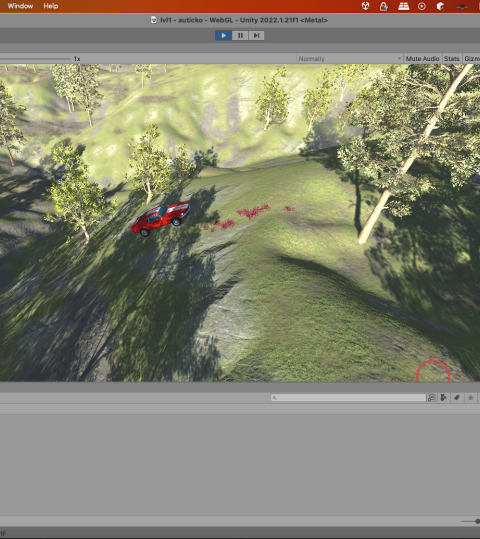Open the Normally focus mode dropdown
Image resolution: width=480 pixels, height=539 pixels.
click(x=349, y=59)
